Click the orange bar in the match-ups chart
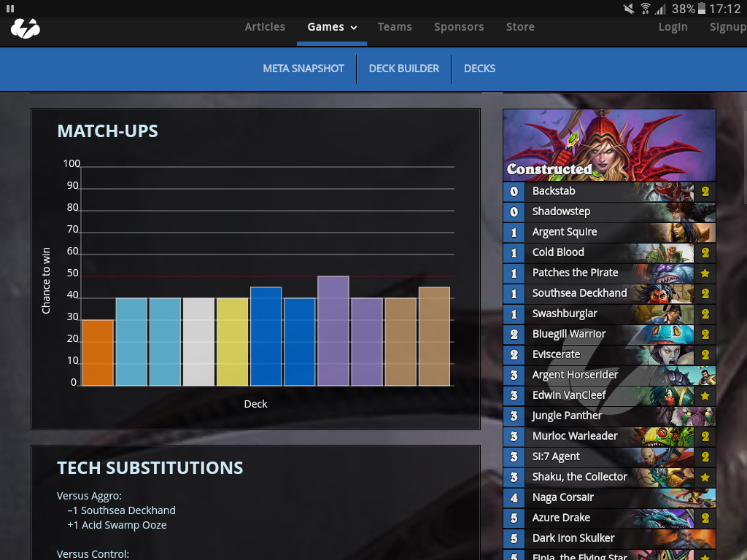Viewport: 747px width, 560px height. pos(98,353)
